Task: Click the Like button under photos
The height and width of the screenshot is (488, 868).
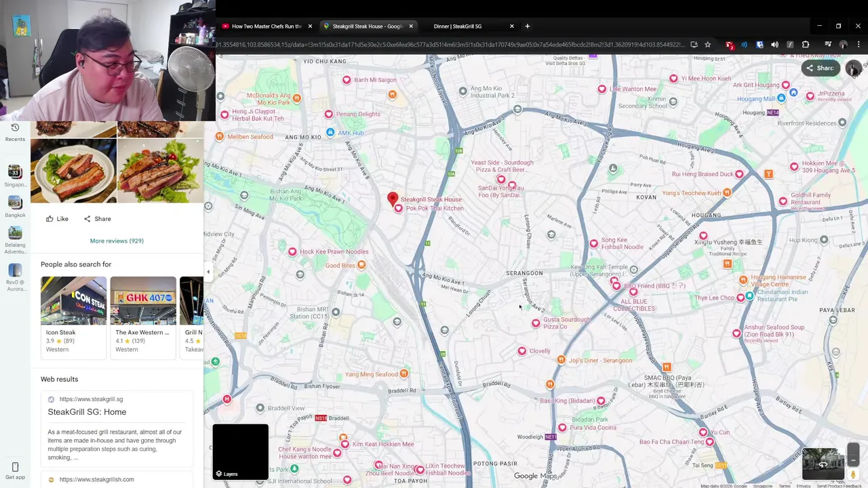Action: click(57, 219)
